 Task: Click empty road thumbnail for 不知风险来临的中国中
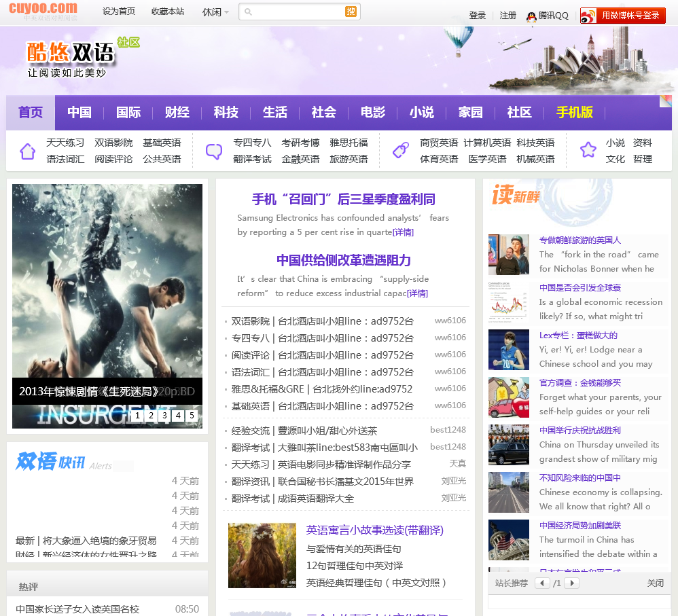[509, 492]
